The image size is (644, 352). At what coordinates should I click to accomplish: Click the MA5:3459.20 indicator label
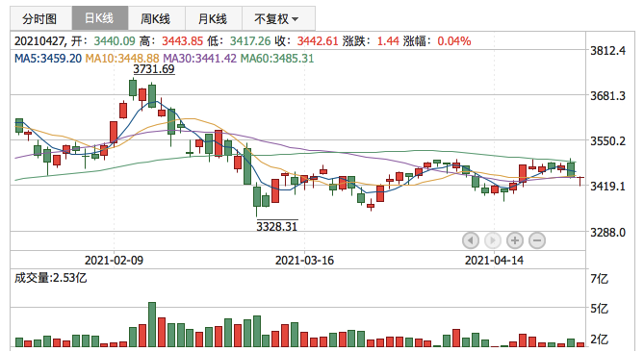(x=48, y=59)
